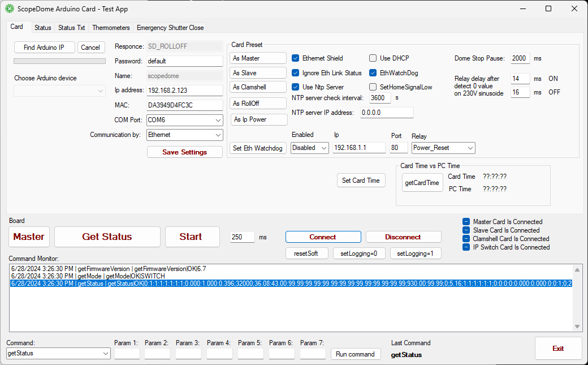The image size is (588, 365).
Task: Open the Communication by dropdown
Action: 184,135
